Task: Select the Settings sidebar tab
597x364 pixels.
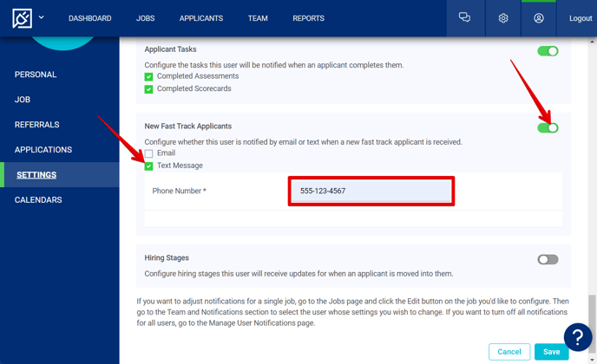Action: [59, 175]
